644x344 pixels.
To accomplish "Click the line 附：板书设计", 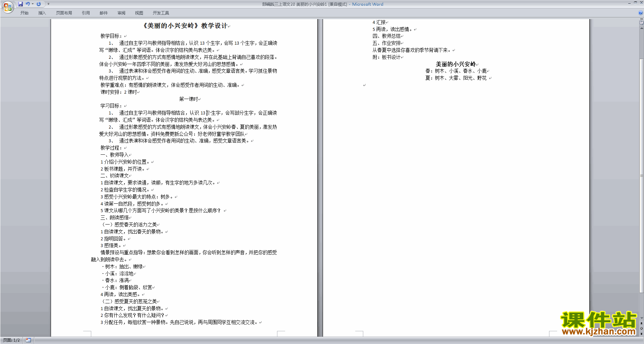I will coord(387,57).
